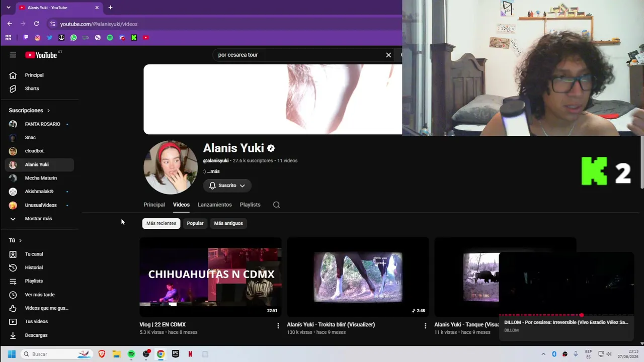
Task: Open a new browser tab
Action: pos(110,8)
